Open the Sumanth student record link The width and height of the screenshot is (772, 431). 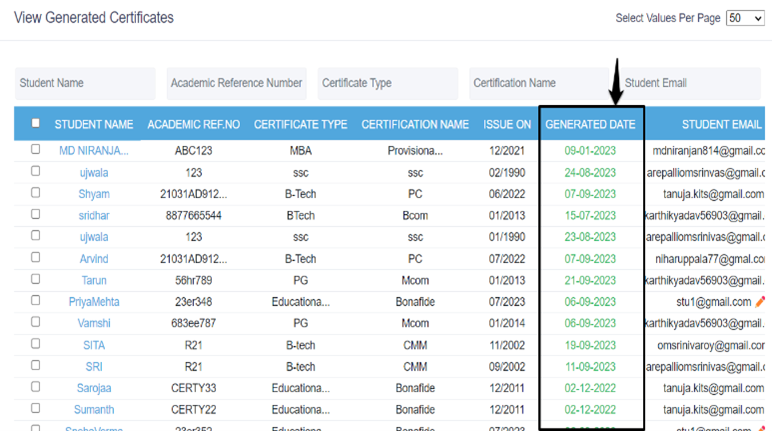[94, 410]
